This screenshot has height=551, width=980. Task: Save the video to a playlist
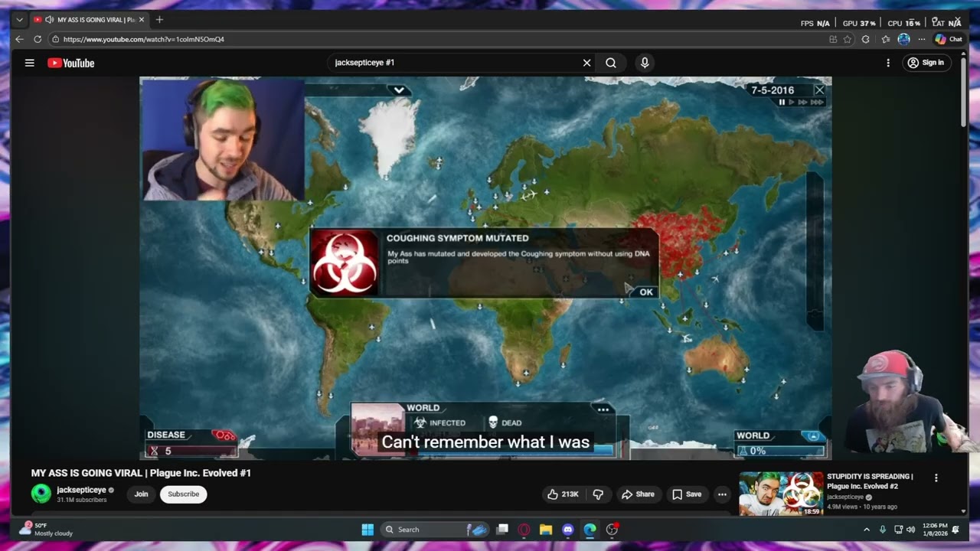687,494
